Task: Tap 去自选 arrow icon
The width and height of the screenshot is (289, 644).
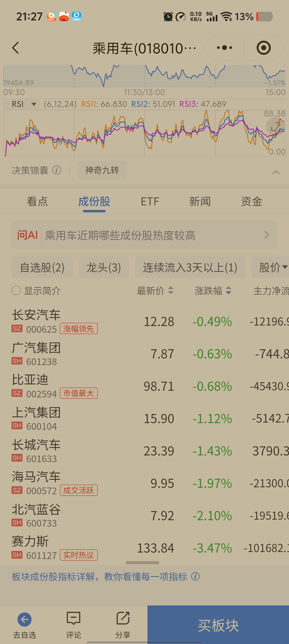Action: point(24,619)
